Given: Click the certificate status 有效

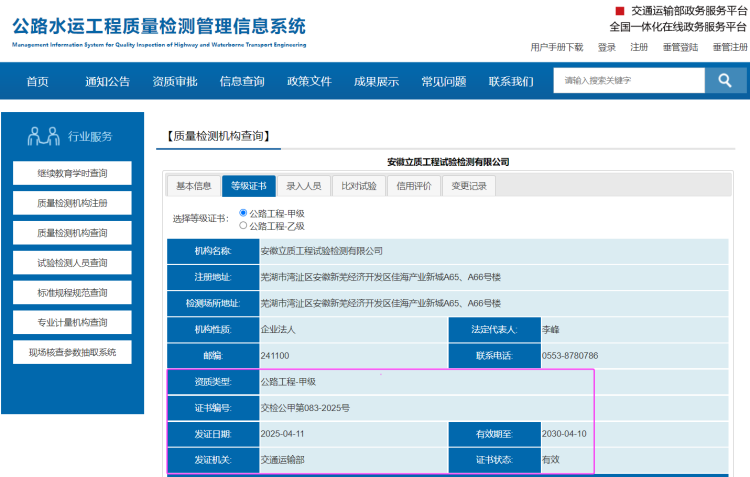Looking at the screenshot, I should 551,460.
